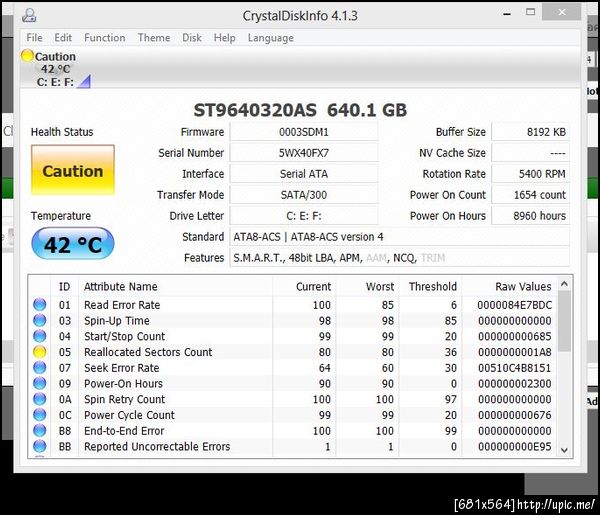
Task: Click the Current column header
Action: click(304, 287)
